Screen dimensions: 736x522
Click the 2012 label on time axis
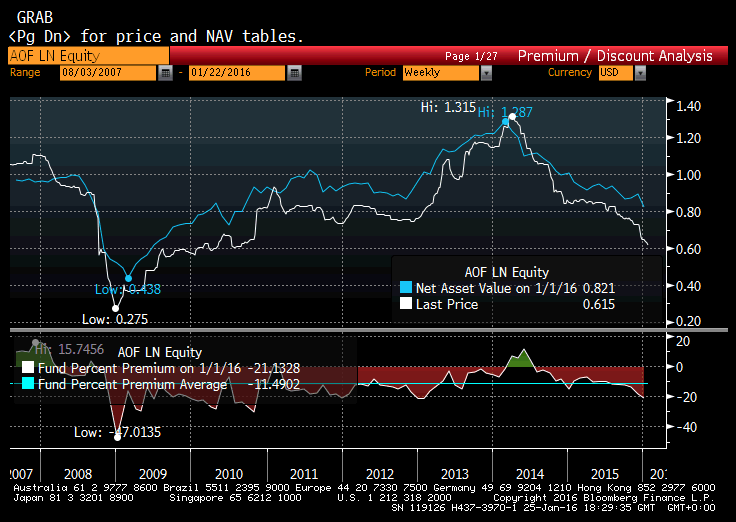(x=380, y=474)
